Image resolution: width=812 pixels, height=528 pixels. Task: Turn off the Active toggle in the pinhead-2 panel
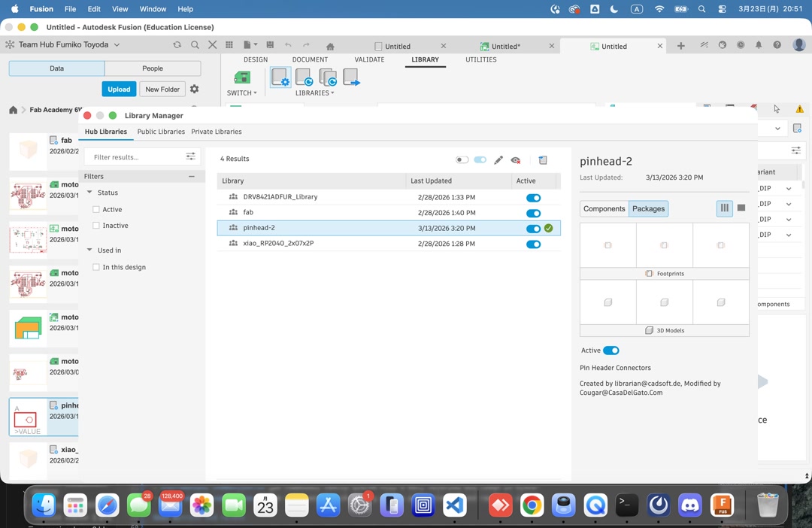click(x=611, y=350)
